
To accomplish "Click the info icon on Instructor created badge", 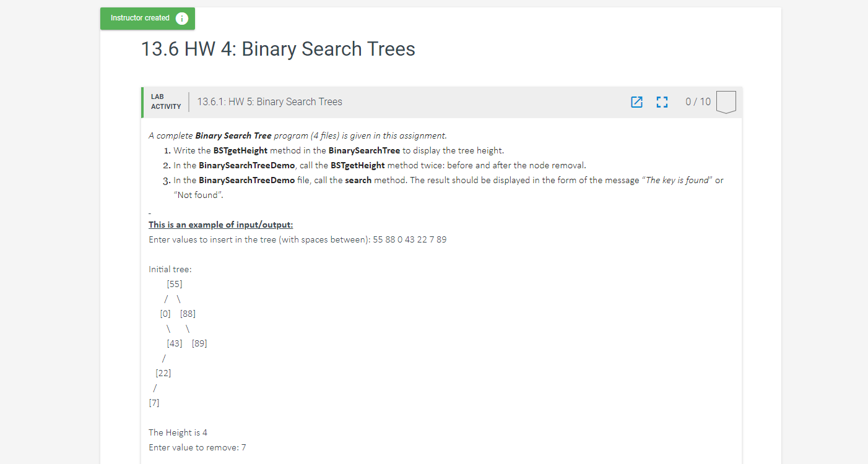I will [x=181, y=18].
